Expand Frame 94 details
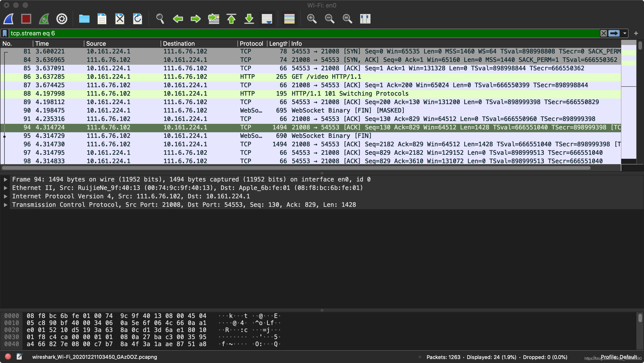Viewport: 644px width, 363px height. pos(5,179)
